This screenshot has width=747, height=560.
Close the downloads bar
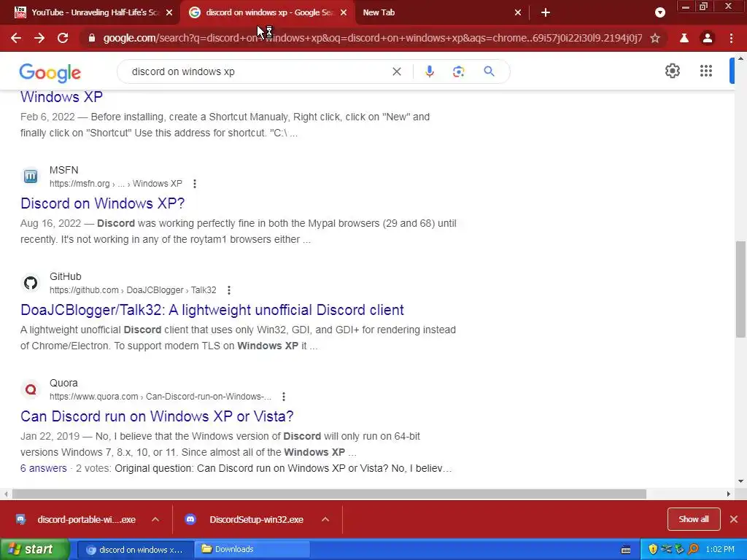734,519
